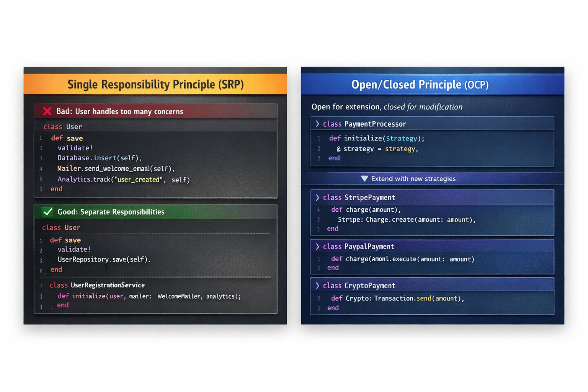588x392 pixels.
Task: Toggle the StripePayment class chevron
Action: (x=317, y=198)
